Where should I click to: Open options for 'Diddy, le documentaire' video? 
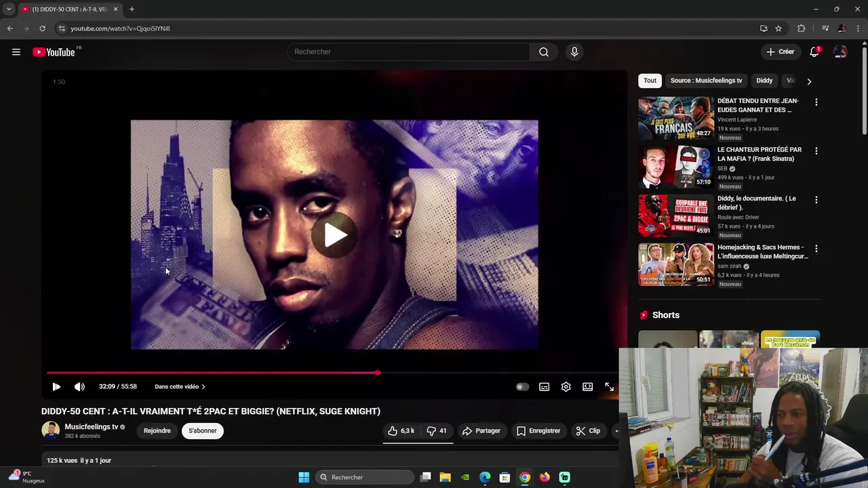[x=816, y=200]
